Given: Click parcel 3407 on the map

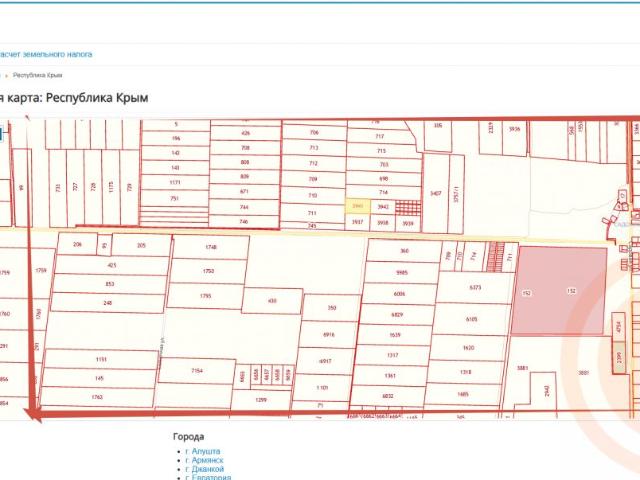Looking at the screenshot, I should pyautogui.click(x=436, y=193).
